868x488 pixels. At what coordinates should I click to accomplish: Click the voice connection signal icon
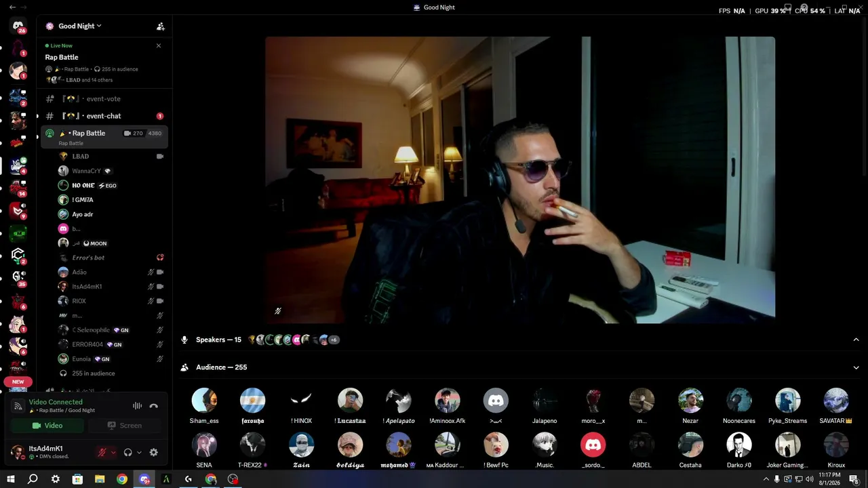18,405
